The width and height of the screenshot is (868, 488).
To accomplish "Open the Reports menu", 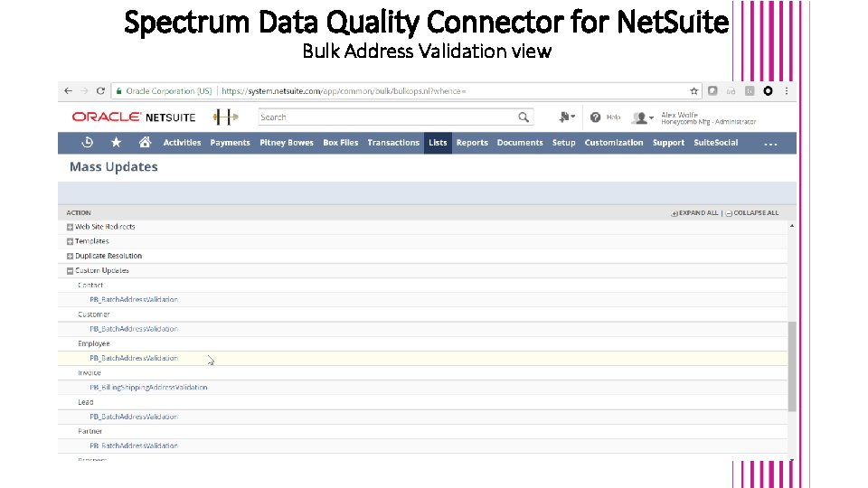I will click(x=472, y=142).
